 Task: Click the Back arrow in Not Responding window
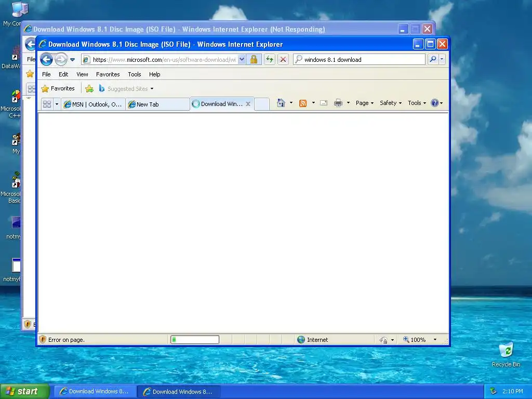(31, 44)
